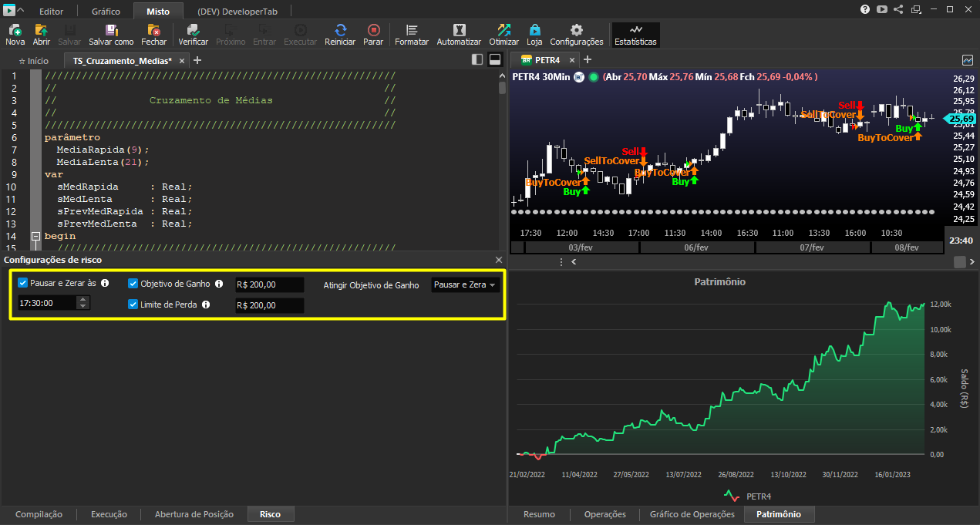
Task: Open the Abertura de Posição tab
Action: (193, 514)
